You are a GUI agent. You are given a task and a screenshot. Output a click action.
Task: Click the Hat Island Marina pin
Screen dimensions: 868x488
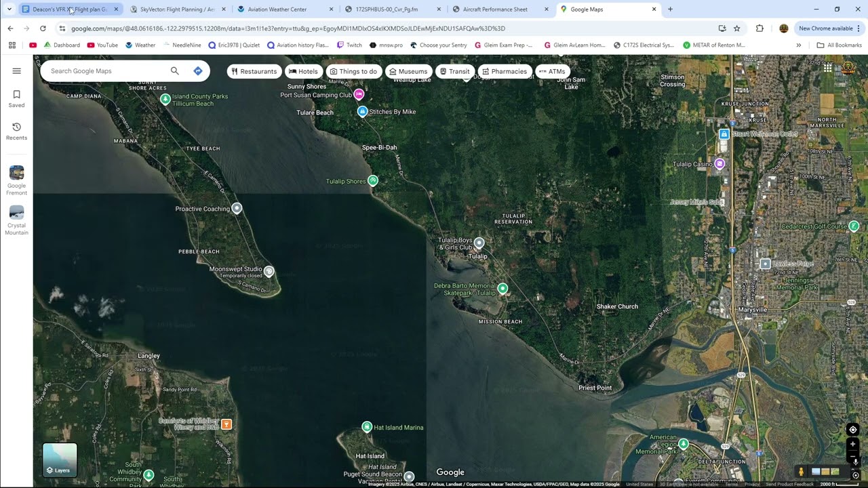367,427
